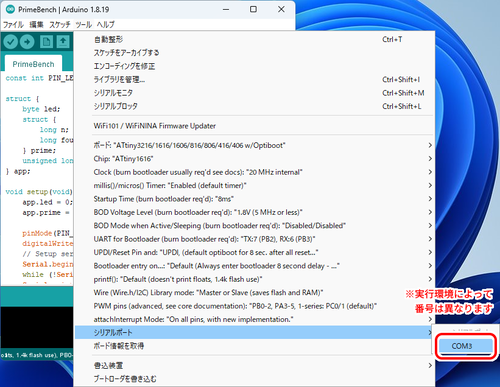Click the Open sketch toolbar icon

[63, 42]
